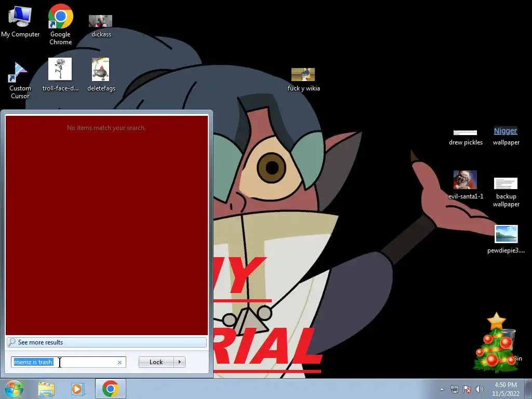Select the drew pickles desktop file

point(465,137)
